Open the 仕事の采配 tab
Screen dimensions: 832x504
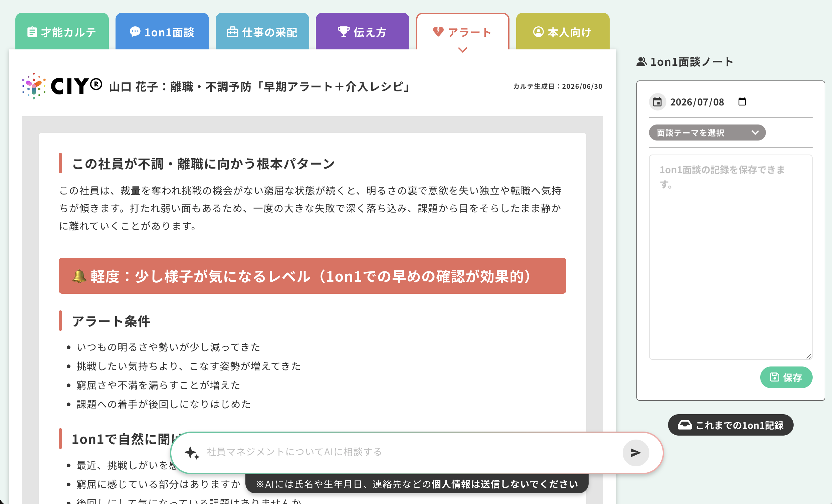[262, 31]
